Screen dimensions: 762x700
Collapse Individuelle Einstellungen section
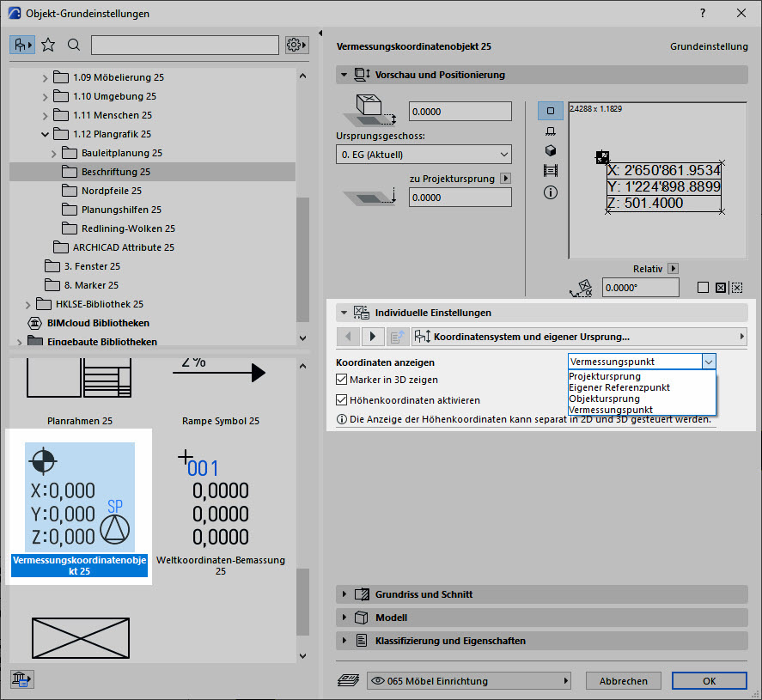click(344, 313)
